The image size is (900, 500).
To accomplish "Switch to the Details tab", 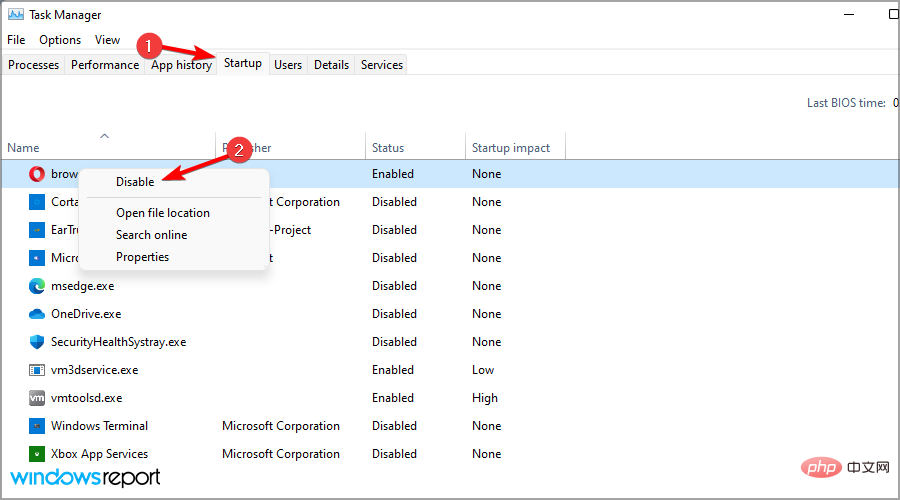I will tap(331, 65).
